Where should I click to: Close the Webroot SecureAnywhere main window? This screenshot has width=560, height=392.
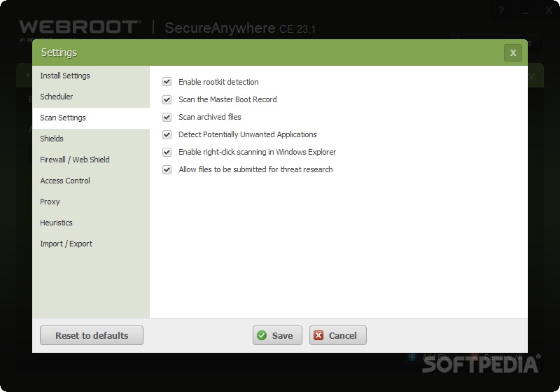tap(549, 10)
